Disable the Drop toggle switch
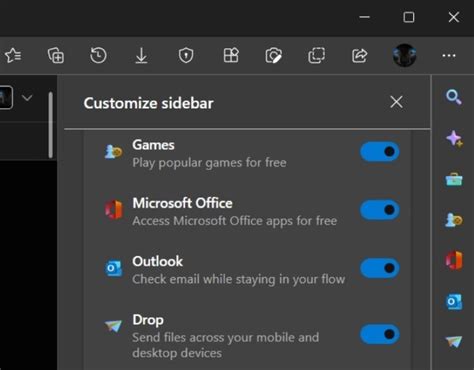Image resolution: width=474 pixels, height=370 pixels. (x=380, y=334)
